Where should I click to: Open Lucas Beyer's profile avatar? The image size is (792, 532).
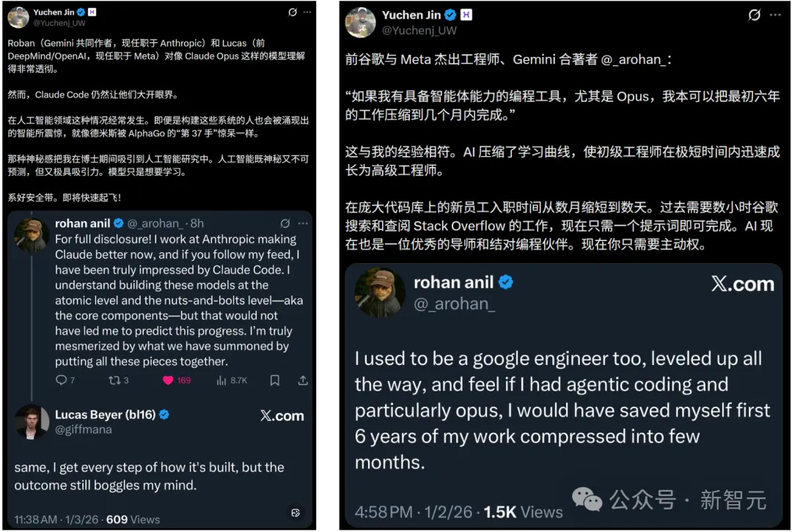[x=32, y=421]
